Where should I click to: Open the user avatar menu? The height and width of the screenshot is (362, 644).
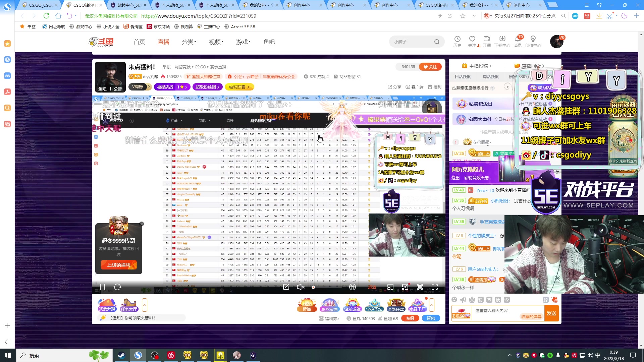[x=557, y=42]
